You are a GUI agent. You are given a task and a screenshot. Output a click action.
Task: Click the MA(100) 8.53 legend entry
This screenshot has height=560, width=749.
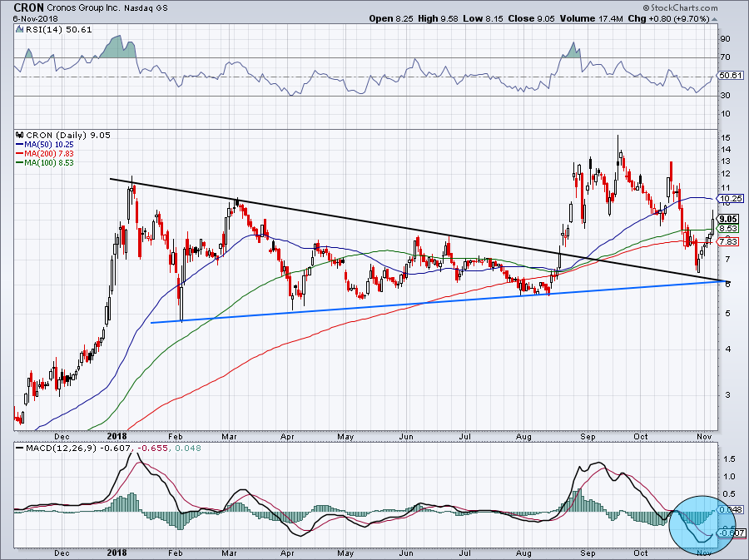click(49, 163)
